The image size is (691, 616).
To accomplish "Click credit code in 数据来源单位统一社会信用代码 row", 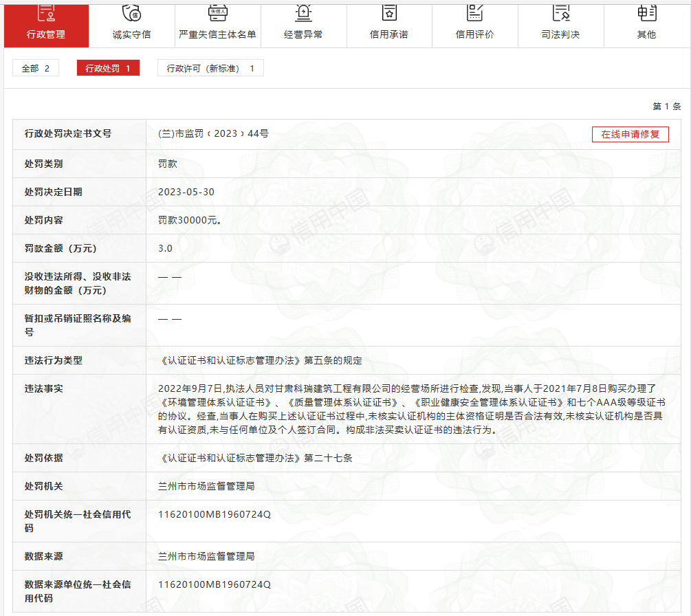I will (x=214, y=584).
